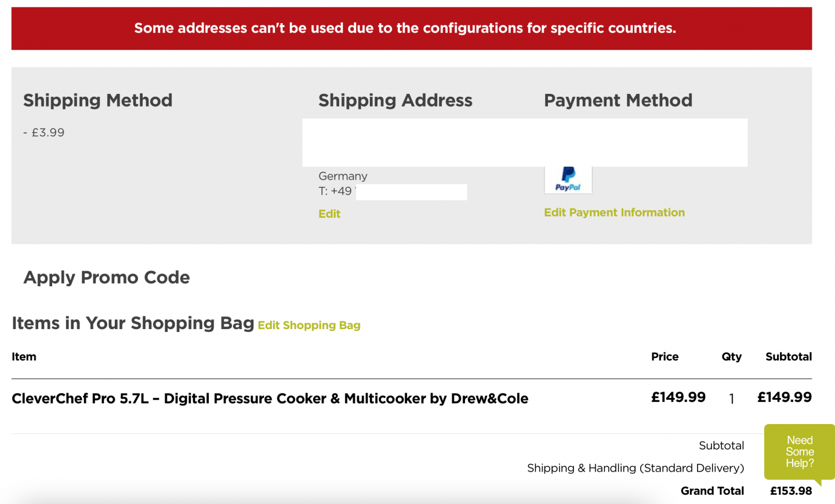
Task: Edit the shipping address
Action: [329, 214]
